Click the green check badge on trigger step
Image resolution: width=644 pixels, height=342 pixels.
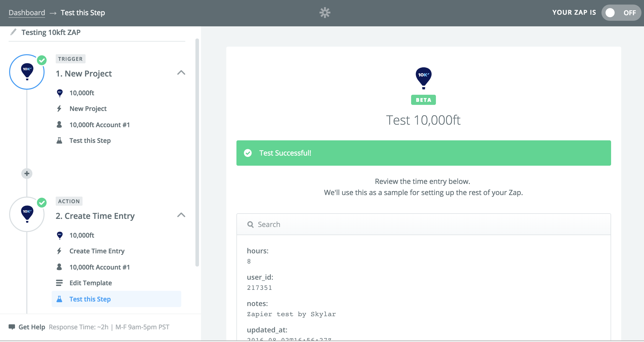42,60
